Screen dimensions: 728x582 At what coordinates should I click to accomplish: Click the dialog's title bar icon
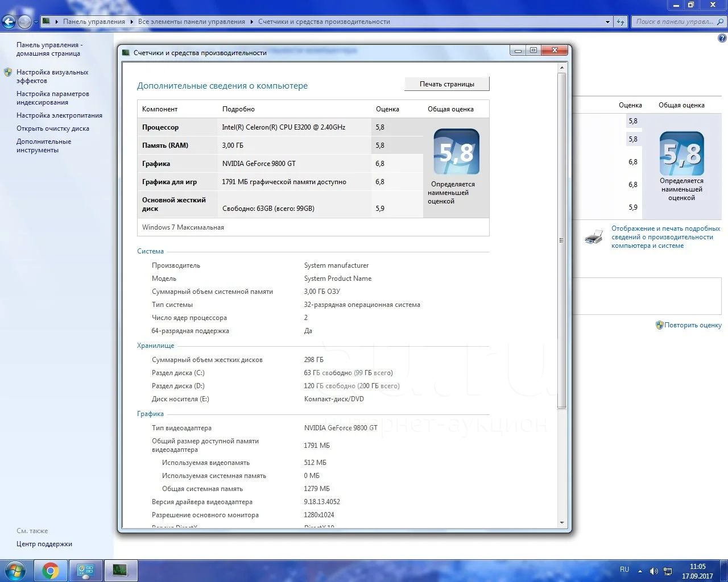126,52
